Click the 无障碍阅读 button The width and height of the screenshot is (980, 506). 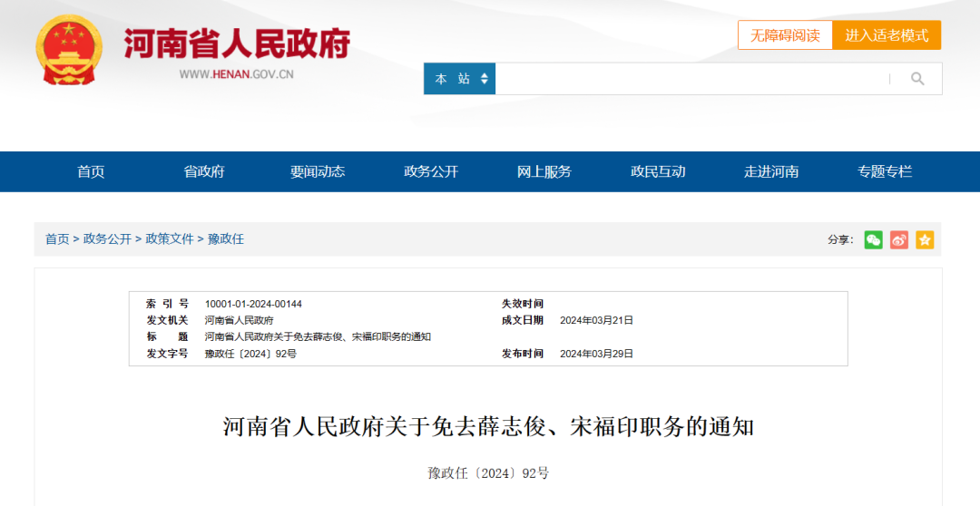click(x=785, y=35)
